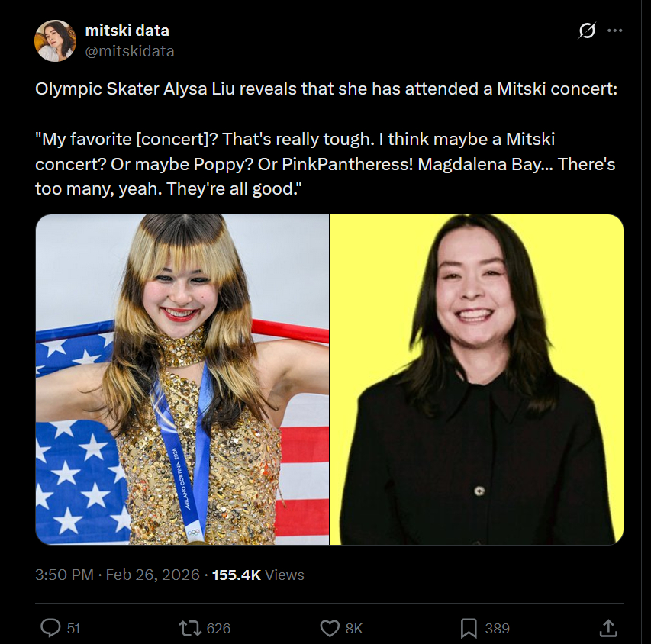Screen dimensions: 651x644
Task: Open the three-dot more options menu
Action: pos(614,31)
